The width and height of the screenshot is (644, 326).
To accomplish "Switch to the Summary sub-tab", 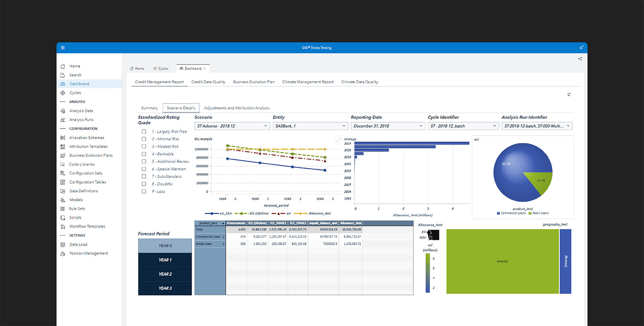I will (x=149, y=108).
